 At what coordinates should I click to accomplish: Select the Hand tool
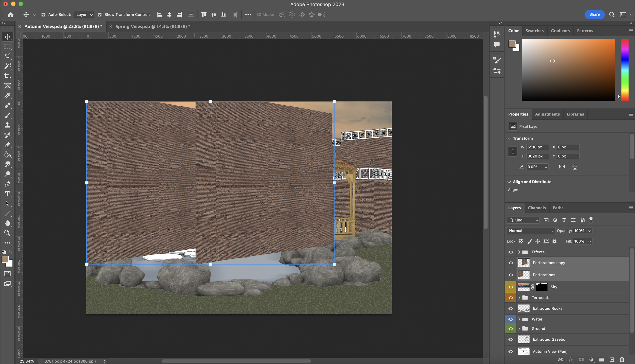coord(7,223)
